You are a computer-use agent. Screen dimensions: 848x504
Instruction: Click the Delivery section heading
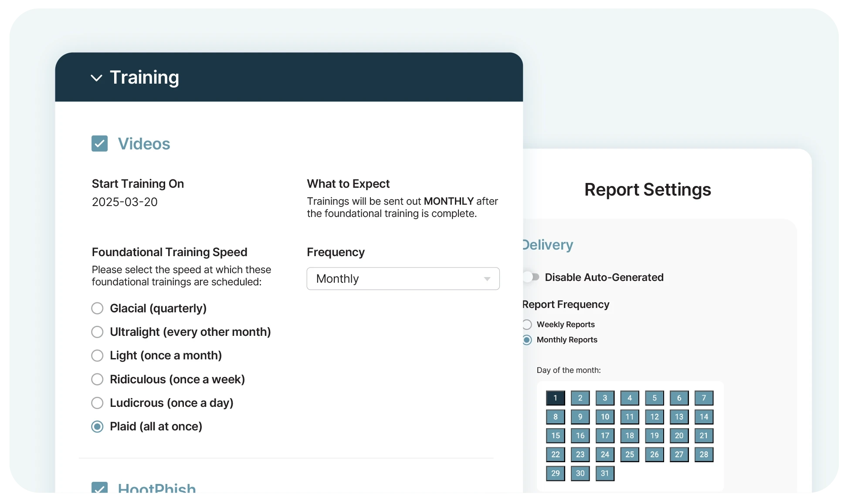pyautogui.click(x=548, y=245)
